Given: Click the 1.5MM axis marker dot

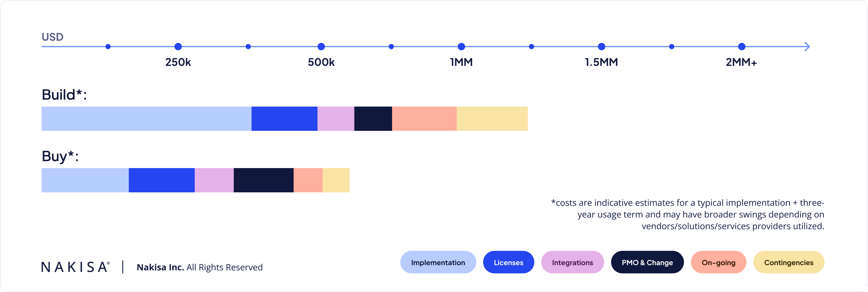Looking at the screenshot, I should (601, 47).
